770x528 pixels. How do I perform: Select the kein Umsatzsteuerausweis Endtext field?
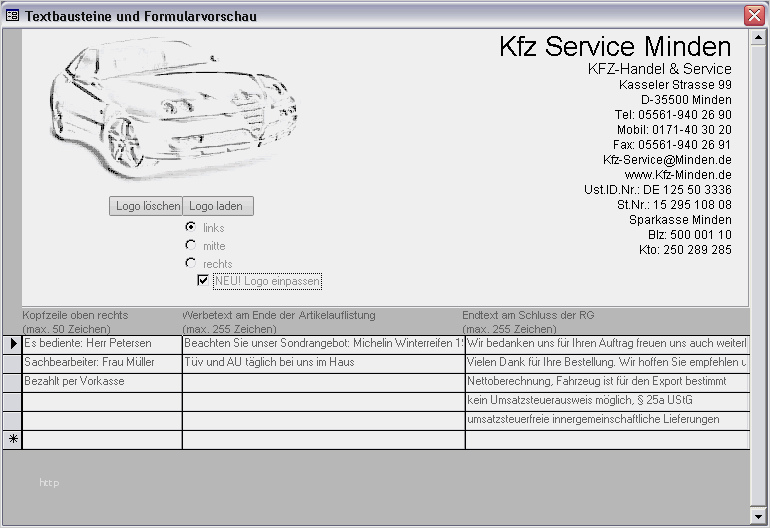click(x=606, y=401)
